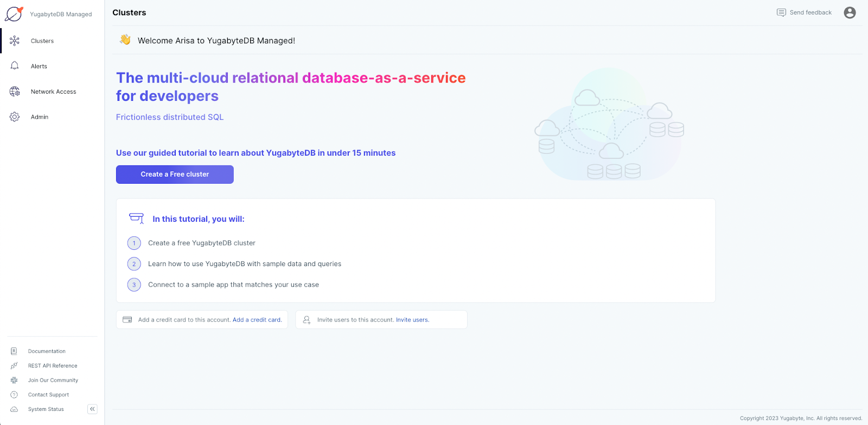Click the Network Access globe icon
The image size is (868, 425).
(15, 92)
